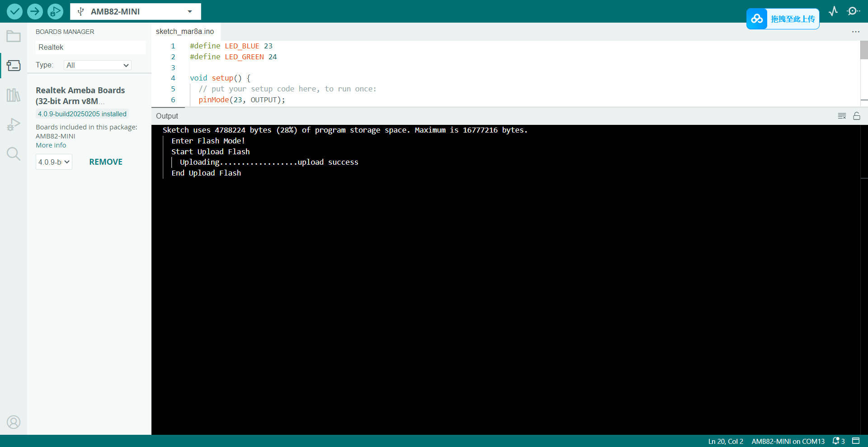The image size is (868, 447).
Task: Start debugging with the debug play icon
Action: click(x=55, y=11)
